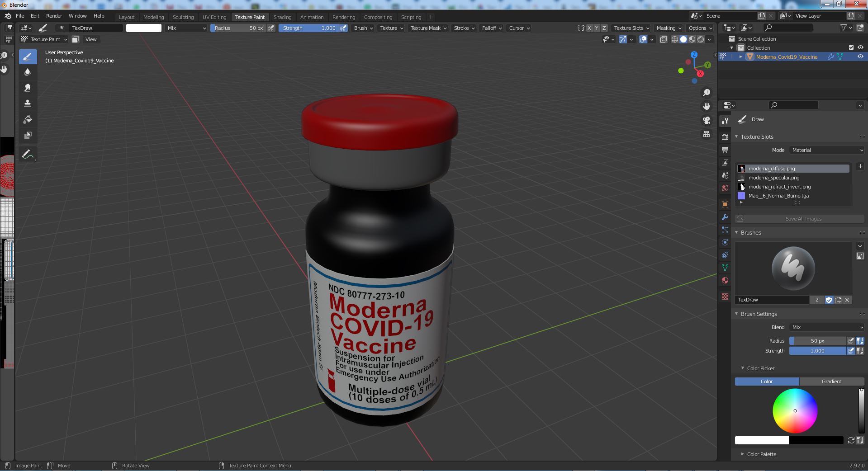Click the Save All Images button
Image resolution: width=868 pixels, height=471 pixels.
(800, 219)
